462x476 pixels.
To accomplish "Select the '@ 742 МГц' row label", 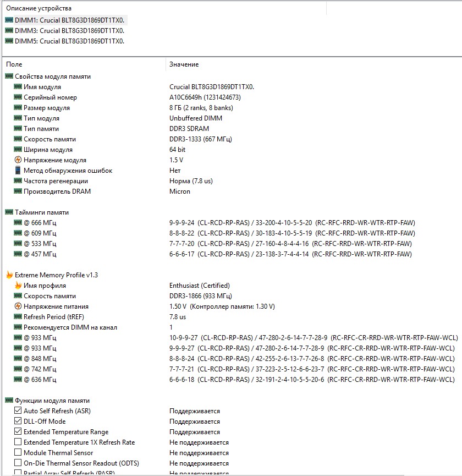I will pyautogui.click(x=40, y=369).
